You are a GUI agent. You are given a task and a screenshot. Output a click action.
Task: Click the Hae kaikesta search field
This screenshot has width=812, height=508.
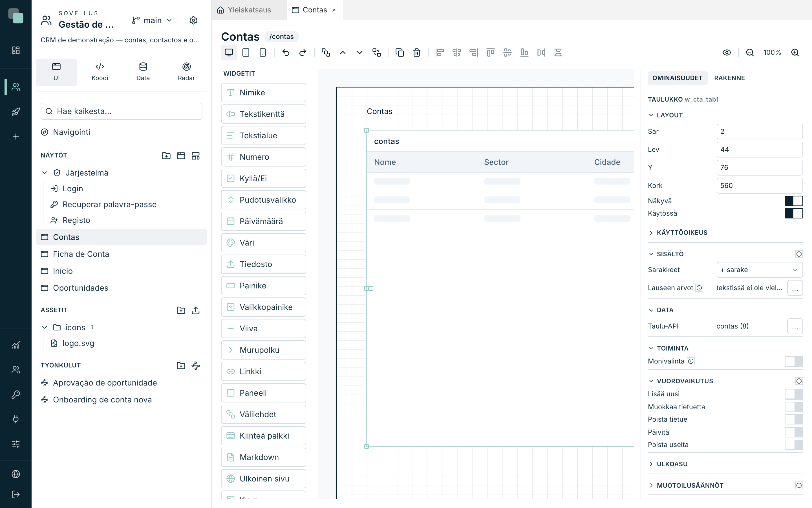point(122,111)
